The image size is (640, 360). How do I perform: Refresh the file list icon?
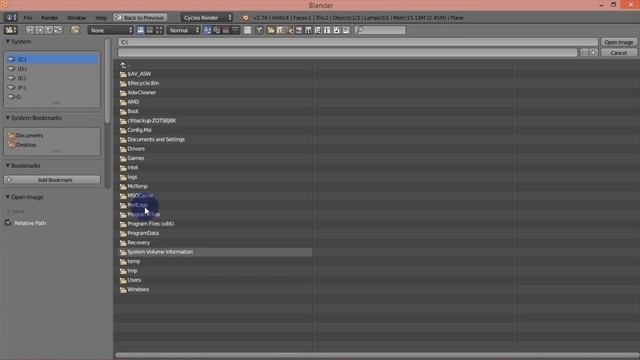tap(58, 30)
